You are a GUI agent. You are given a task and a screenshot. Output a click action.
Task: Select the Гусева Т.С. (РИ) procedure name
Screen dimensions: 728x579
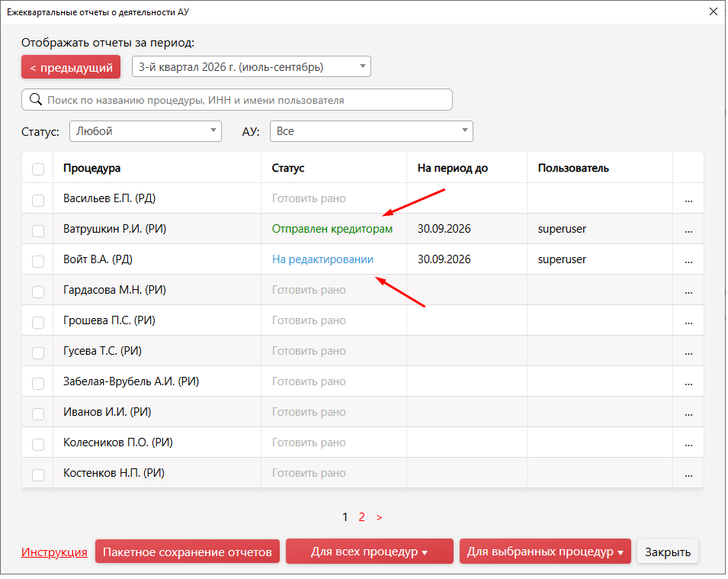(103, 352)
